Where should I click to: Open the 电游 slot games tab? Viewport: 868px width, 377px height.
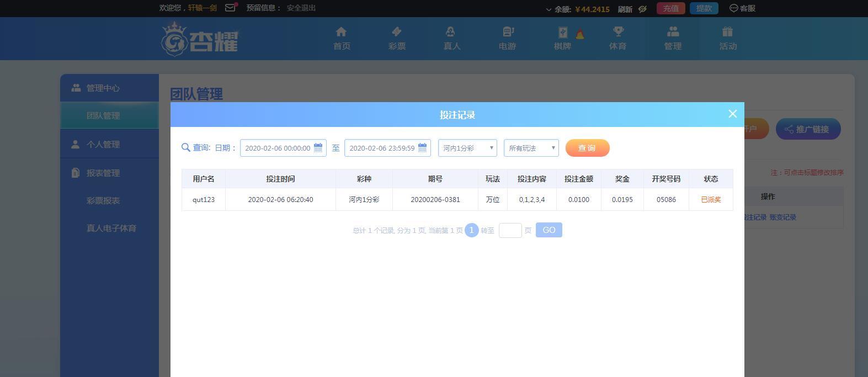pos(507,39)
